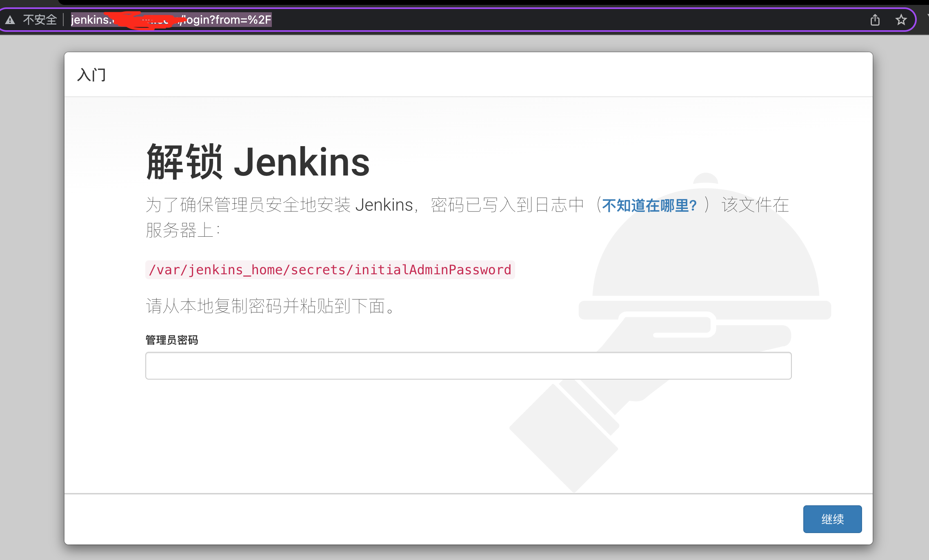The image size is (929, 560).
Task: Click the initialAdminPassword file path text
Action: pos(330,270)
